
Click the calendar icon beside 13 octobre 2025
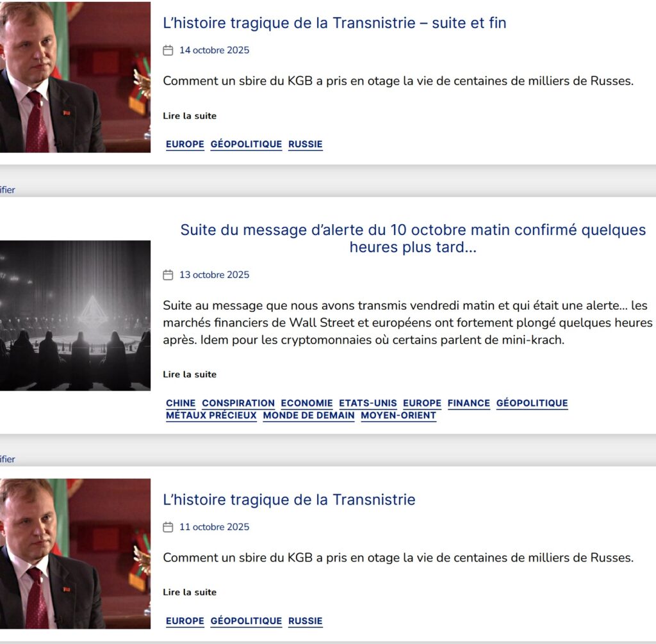click(x=168, y=275)
